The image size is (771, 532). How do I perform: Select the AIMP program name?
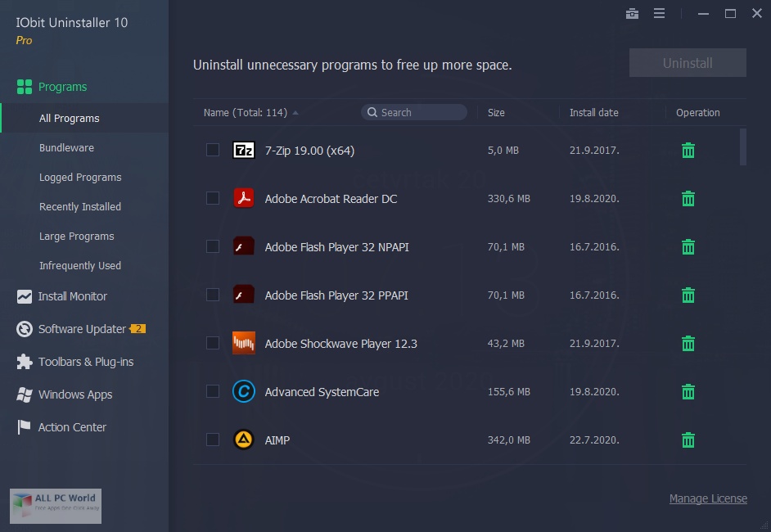277,440
